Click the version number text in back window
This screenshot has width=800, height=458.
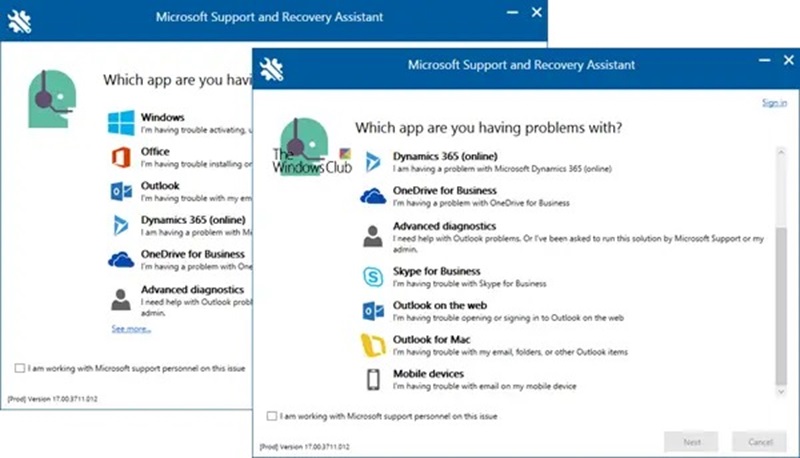click(53, 399)
